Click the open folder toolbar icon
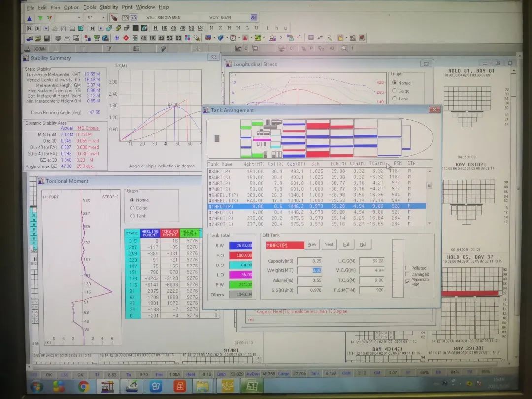 point(38,38)
